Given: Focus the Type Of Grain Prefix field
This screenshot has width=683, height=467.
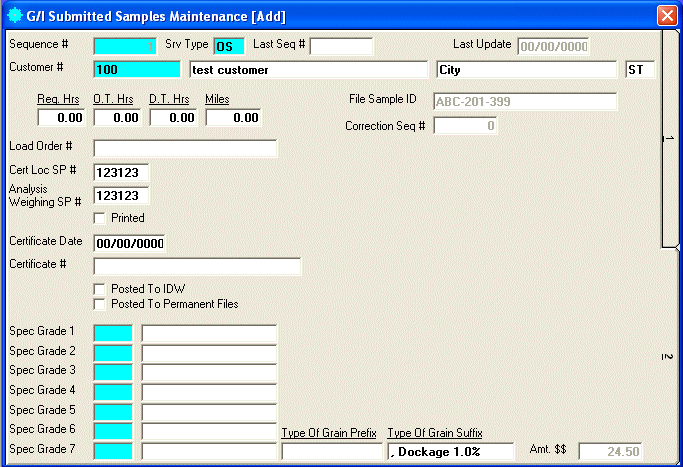Looking at the screenshot, I should click(331, 452).
